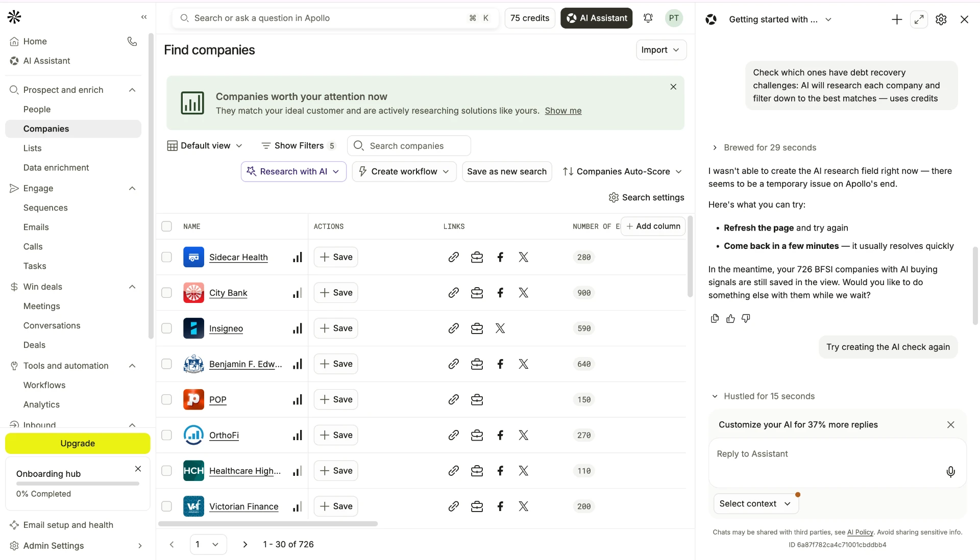Check the Sidecar Health row

166,257
